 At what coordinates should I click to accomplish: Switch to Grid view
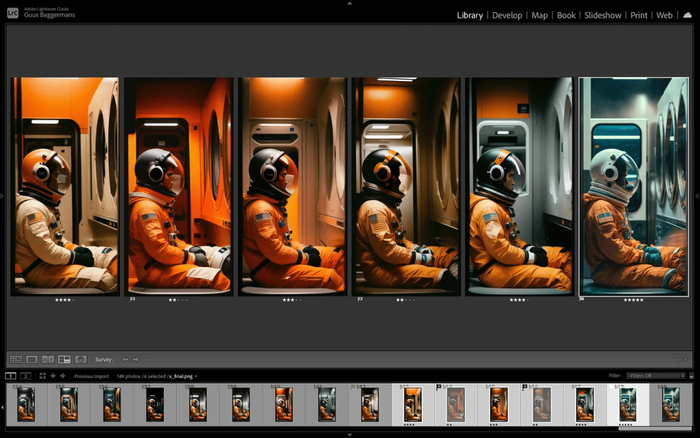pyautogui.click(x=15, y=359)
